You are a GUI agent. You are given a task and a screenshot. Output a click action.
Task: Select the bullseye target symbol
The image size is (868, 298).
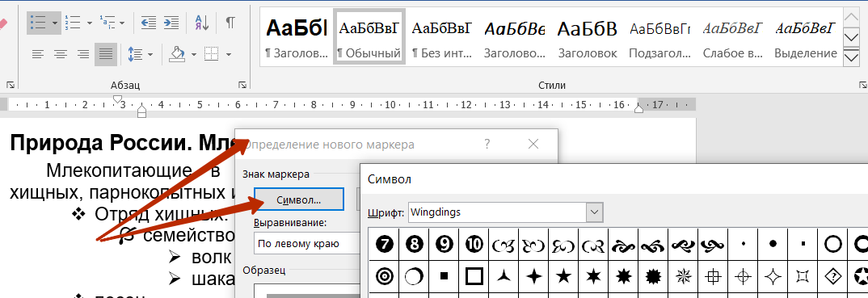coord(384,275)
